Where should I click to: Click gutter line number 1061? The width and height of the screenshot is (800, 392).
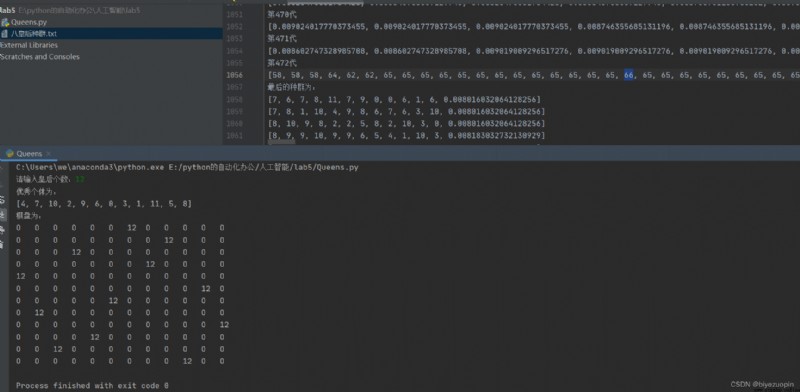coord(234,135)
